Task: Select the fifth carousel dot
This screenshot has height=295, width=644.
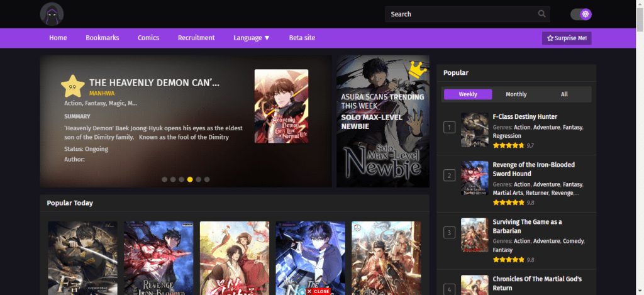Action: coord(198,179)
